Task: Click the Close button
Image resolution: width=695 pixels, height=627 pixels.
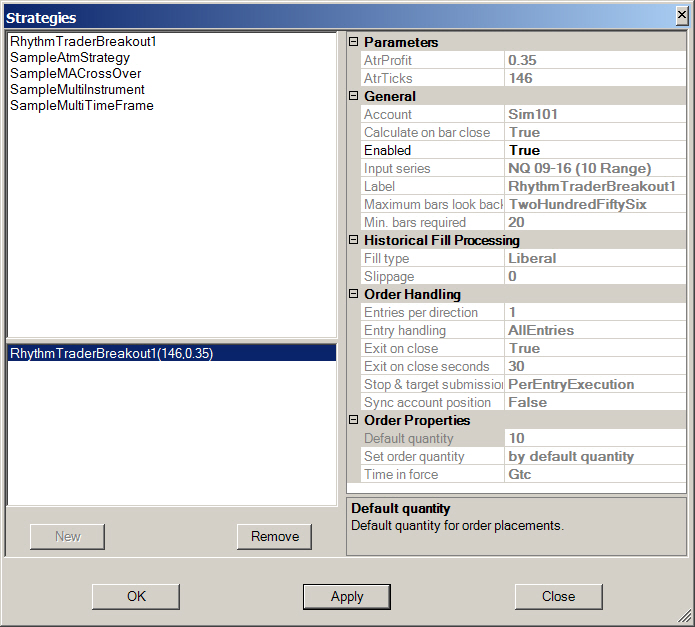Action: coord(558,596)
